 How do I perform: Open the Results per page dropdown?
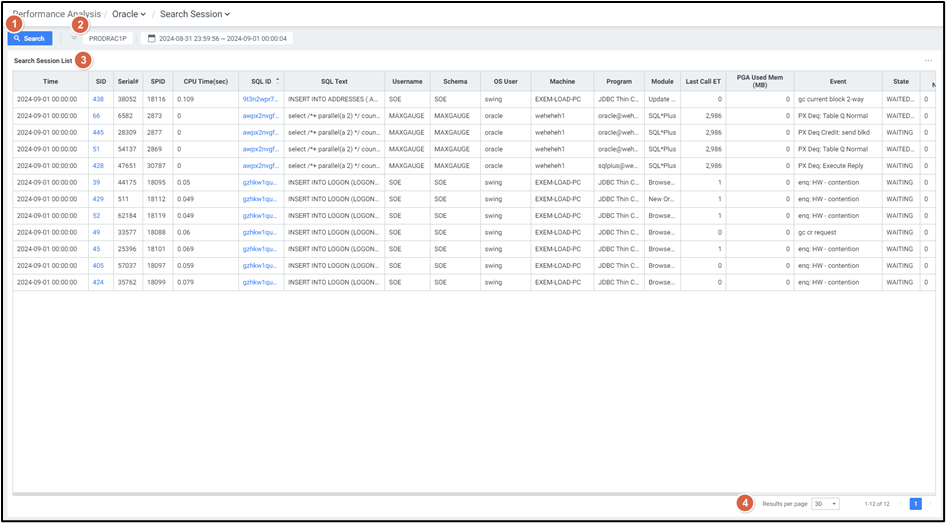[825, 504]
